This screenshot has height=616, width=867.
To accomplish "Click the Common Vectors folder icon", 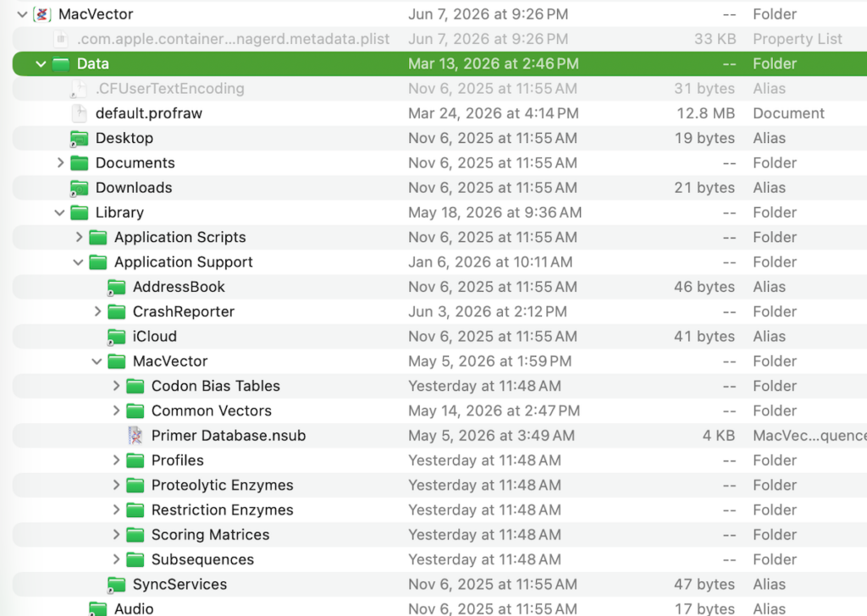I will [x=135, y=411].
